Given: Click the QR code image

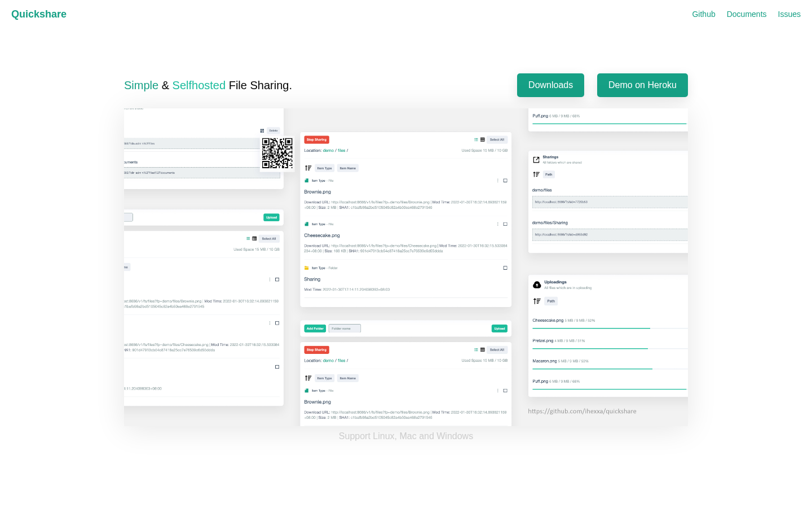Looking at the screenshot, I should (x=277, y=153).
